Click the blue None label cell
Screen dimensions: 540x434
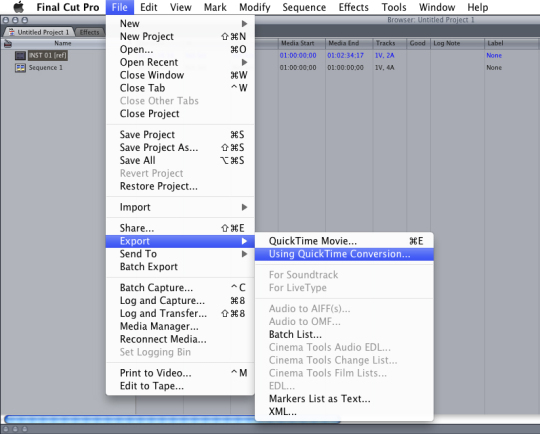(x=494, y=55)
